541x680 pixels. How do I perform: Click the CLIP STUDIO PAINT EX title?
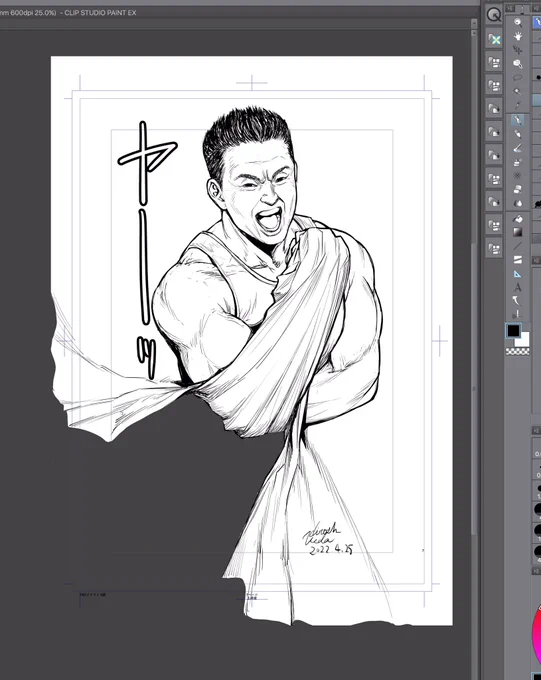100,13
